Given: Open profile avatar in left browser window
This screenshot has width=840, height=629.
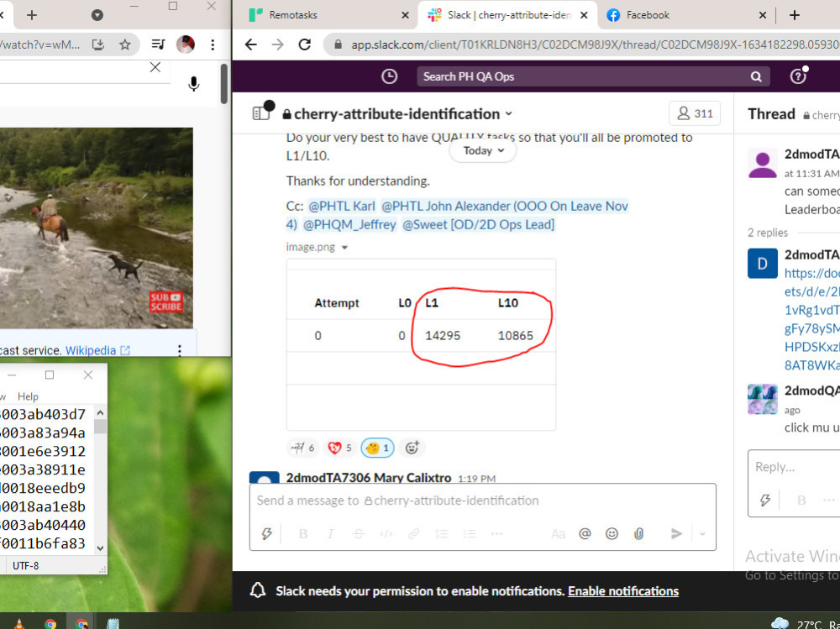Looking at the screenshot, I should click(186, 45).
